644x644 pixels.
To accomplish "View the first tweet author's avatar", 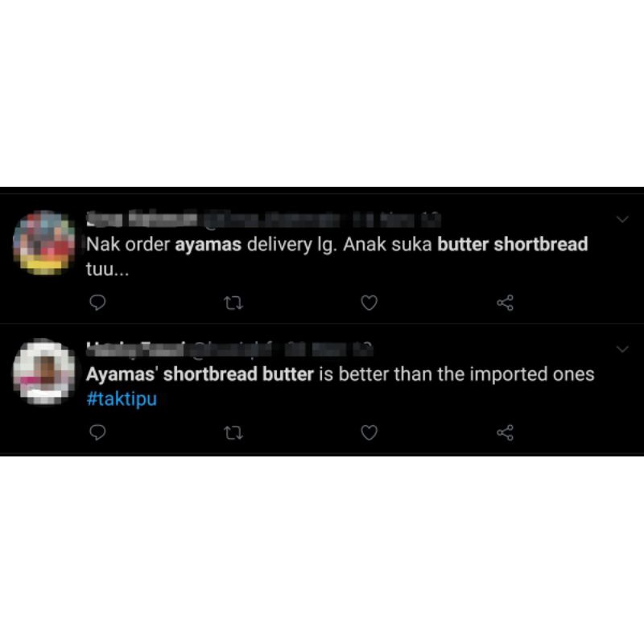I will 44,242.
